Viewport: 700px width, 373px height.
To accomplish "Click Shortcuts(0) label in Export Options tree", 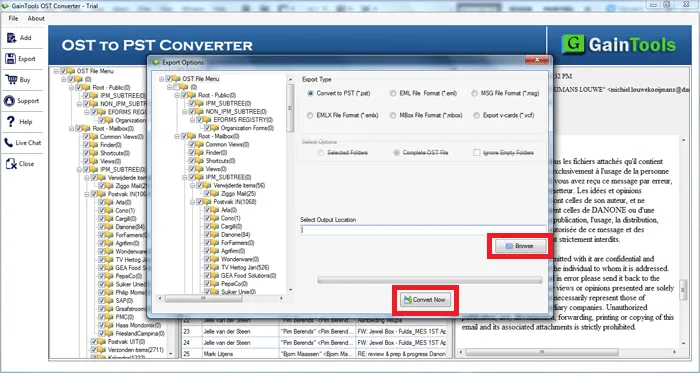I will tap(221, 161).
